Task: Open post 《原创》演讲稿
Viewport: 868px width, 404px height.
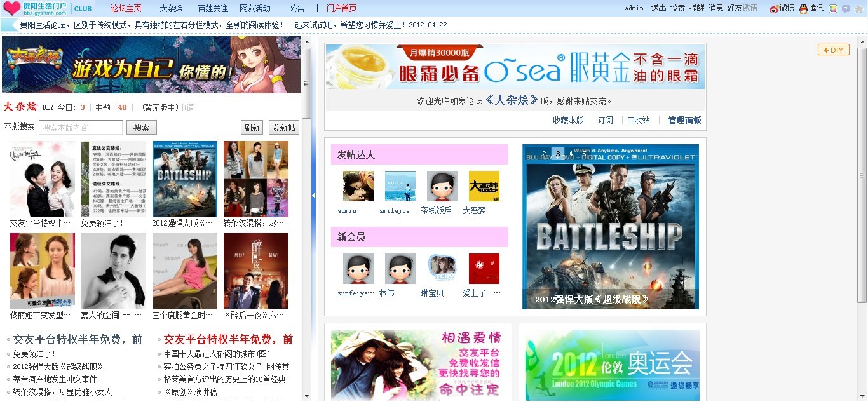Action: tap(190, 392)
